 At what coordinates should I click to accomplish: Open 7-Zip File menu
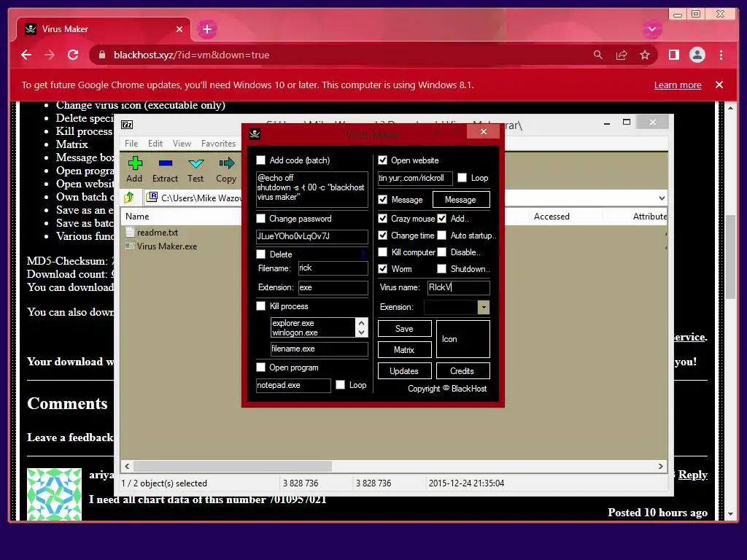131,144
